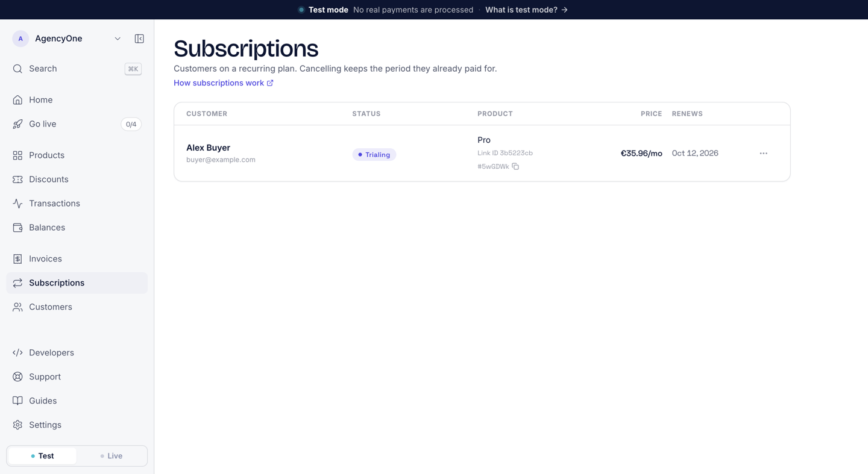868x474 pixels.
Task: Click the search magnifier icon
Action: pos(17,69)
